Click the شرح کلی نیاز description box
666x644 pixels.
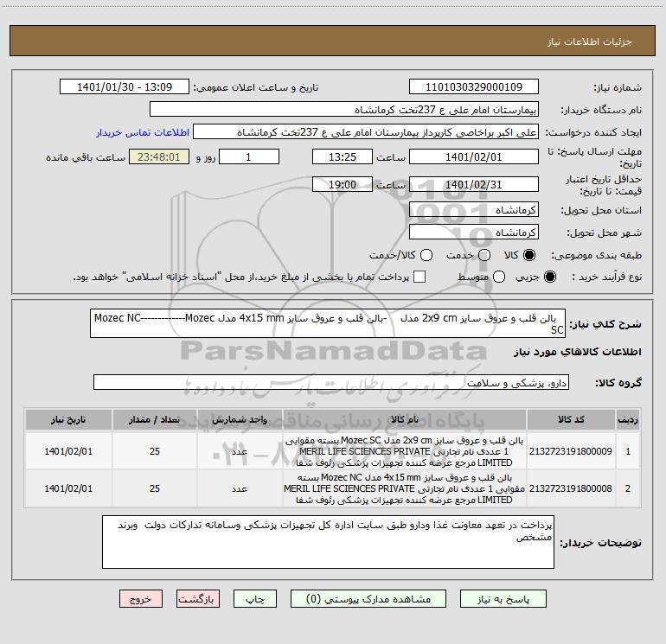328,323
